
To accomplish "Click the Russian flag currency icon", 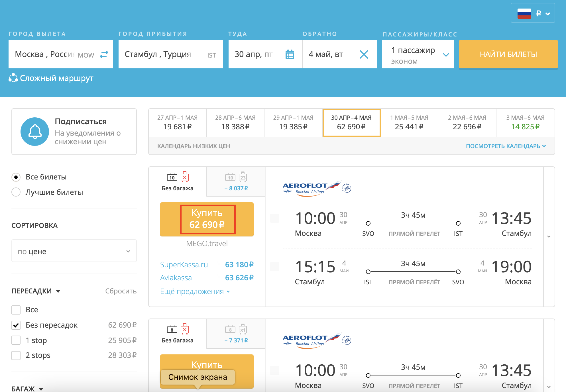I will click(524, 13).
